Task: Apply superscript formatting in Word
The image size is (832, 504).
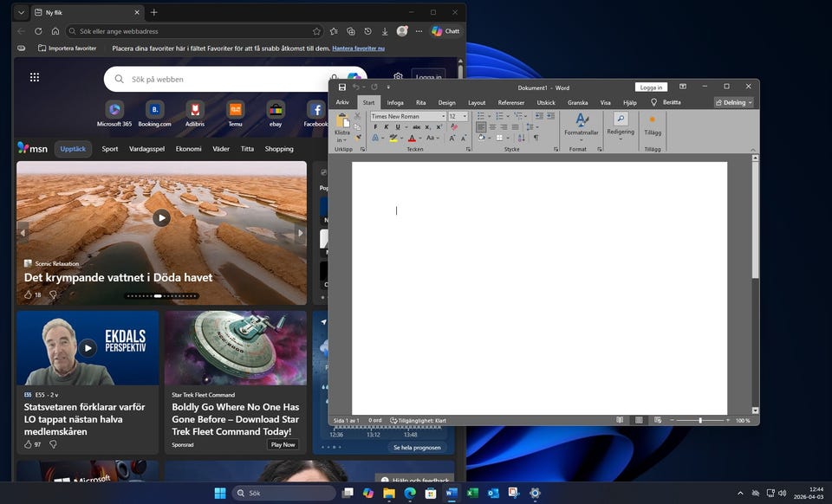Action: tap(439, 127)
